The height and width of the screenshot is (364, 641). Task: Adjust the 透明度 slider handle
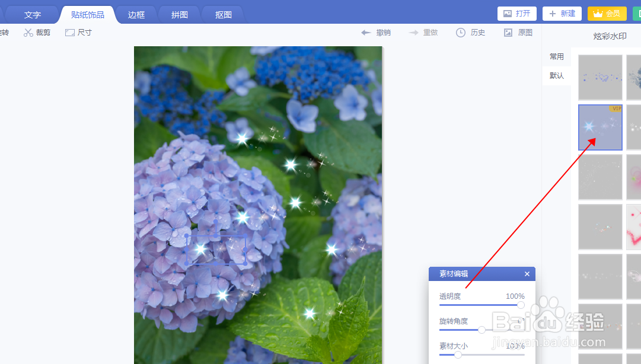pos(521,305)
